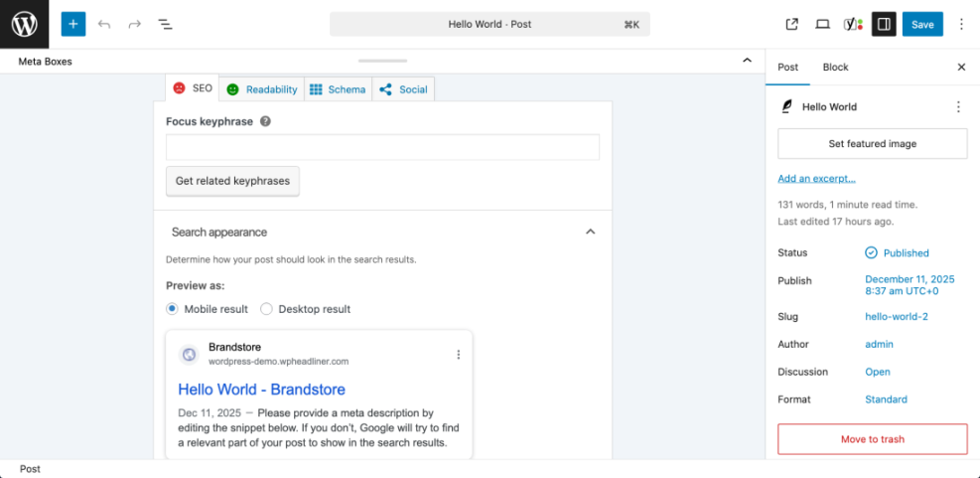
Task: Click Move to trash
Action: coord(873,439)
